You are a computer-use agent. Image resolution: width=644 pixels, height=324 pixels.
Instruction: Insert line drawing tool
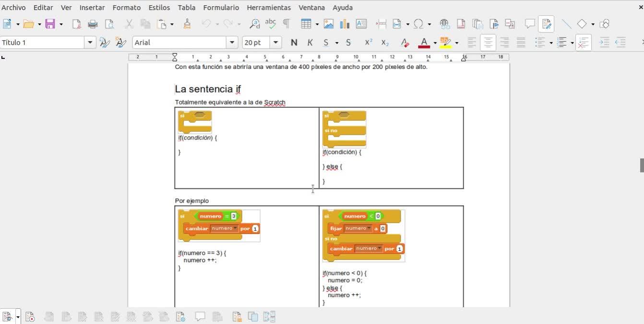[566, 24]
